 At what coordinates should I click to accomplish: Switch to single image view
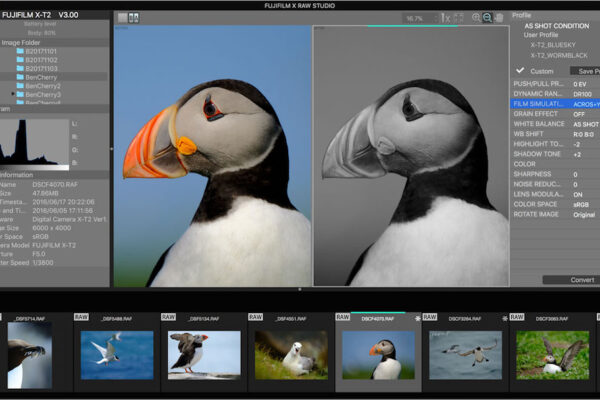click(x=121, y=18)
